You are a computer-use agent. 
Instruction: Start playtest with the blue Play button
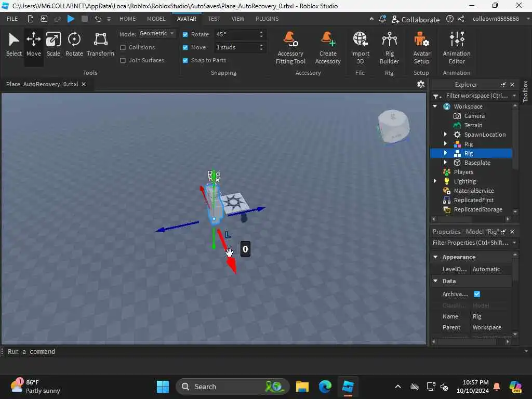71,19
